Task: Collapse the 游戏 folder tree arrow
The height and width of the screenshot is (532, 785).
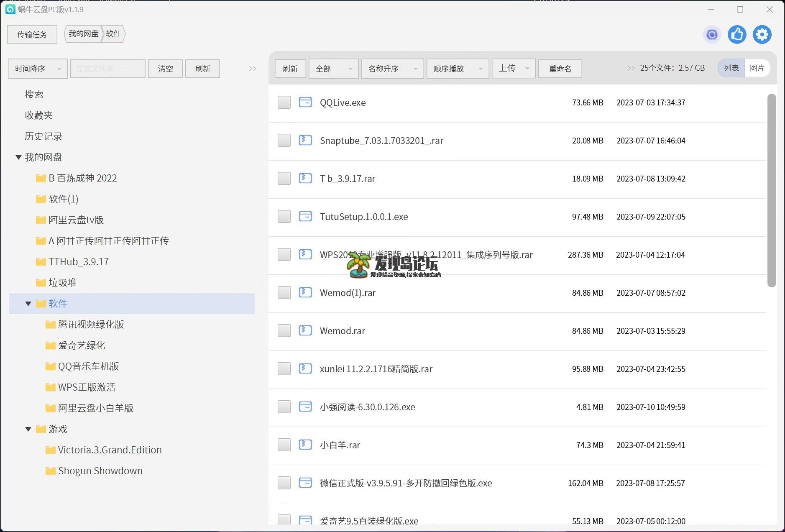Action: pyautogui.click(x=28, y=429)
